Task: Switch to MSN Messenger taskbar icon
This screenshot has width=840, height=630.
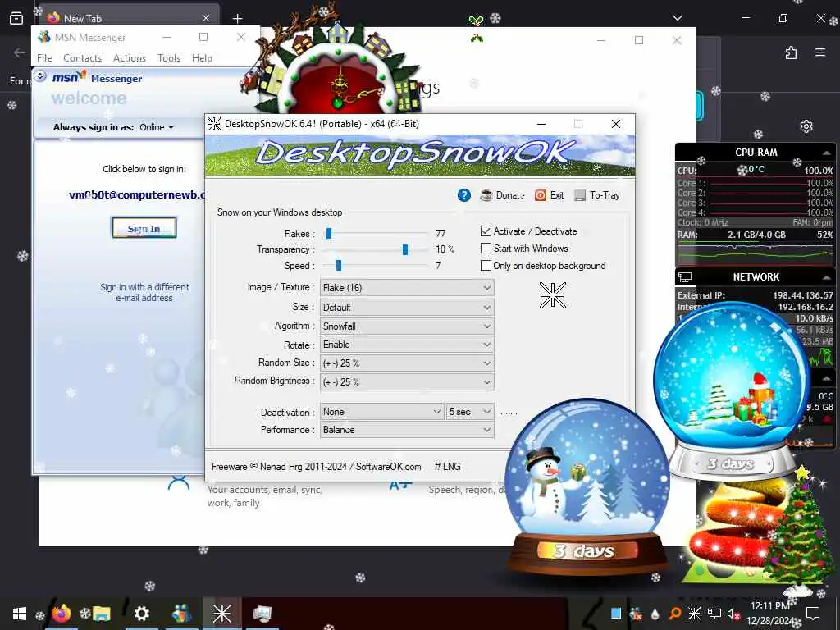Action: tap(182, 614)
